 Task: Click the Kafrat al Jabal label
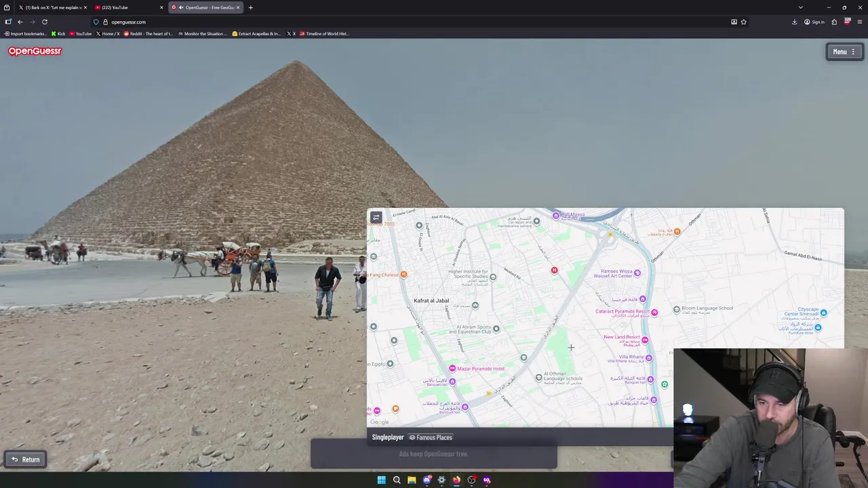click(x=431, y=300)
